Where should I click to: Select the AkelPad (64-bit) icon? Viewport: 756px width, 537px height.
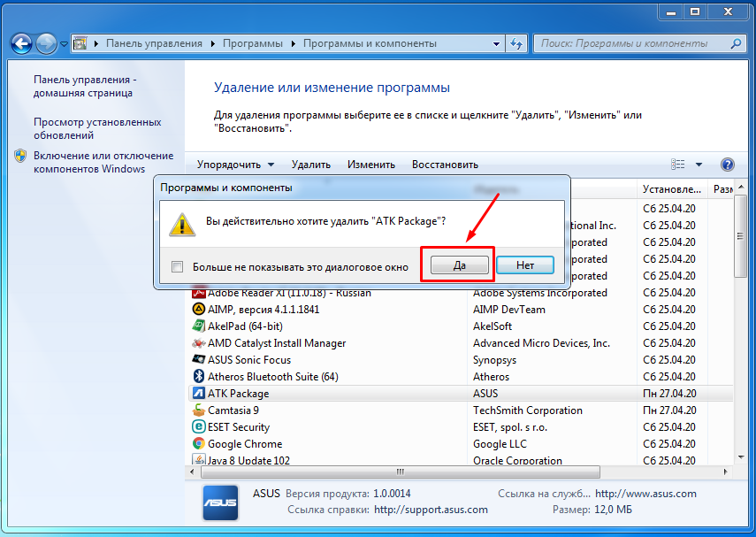(x=199, y=326)
